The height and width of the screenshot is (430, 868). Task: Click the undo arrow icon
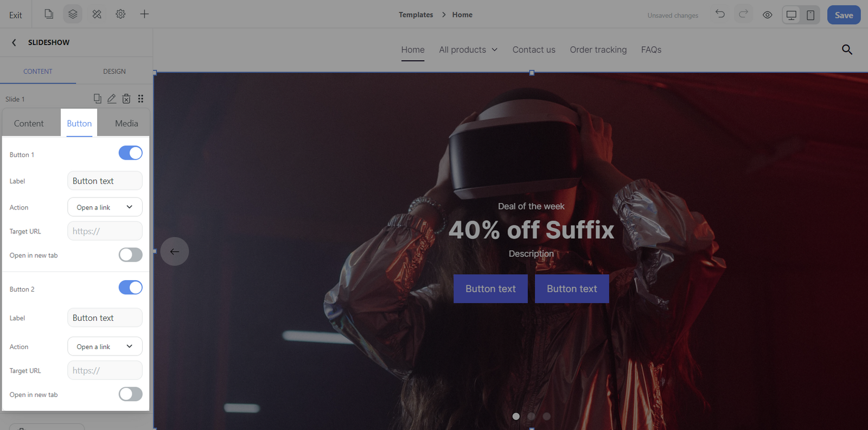point(720,14)
